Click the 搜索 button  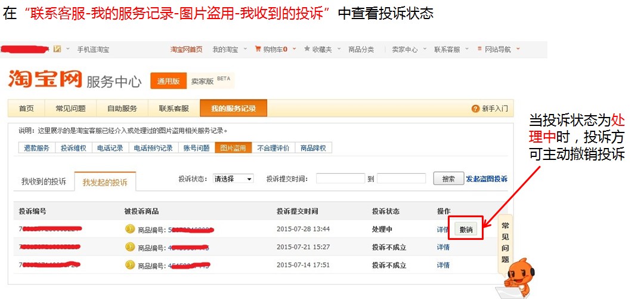[448, 179]
